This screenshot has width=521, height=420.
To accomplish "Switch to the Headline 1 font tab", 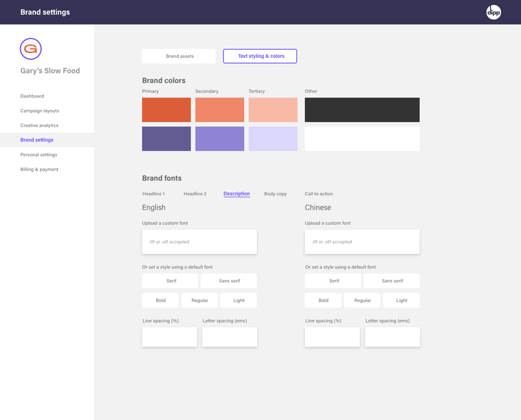I will pos(154,193).
